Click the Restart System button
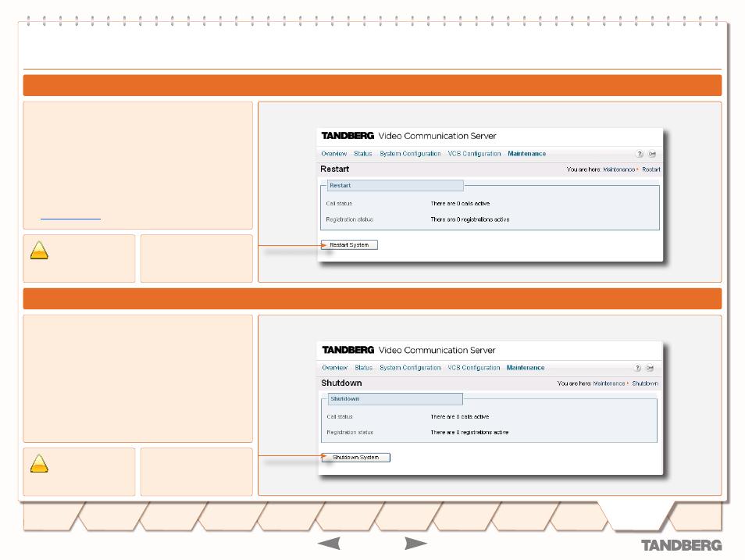 click(x=349, y=244)
